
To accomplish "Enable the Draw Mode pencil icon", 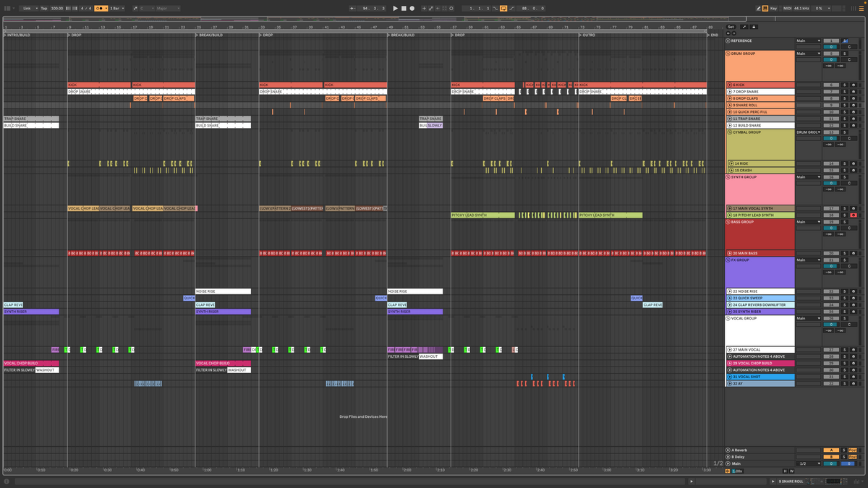I will pos(759,8).
